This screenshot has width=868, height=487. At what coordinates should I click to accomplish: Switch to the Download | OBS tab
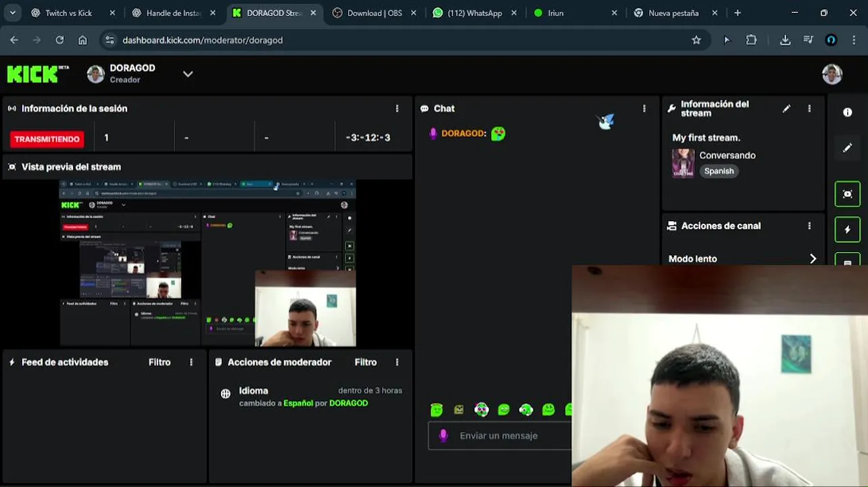pyautogui.click(x=375, y=13)
